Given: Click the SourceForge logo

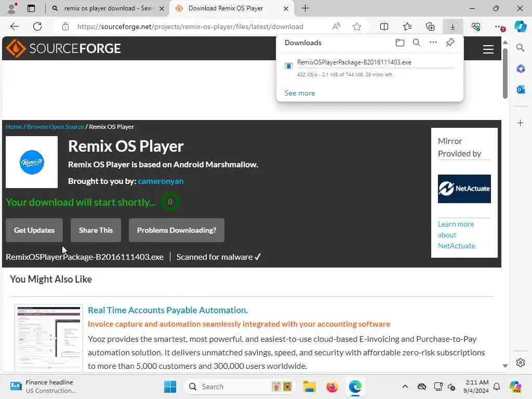Looking at the screenshot, I should pos(63,48).
